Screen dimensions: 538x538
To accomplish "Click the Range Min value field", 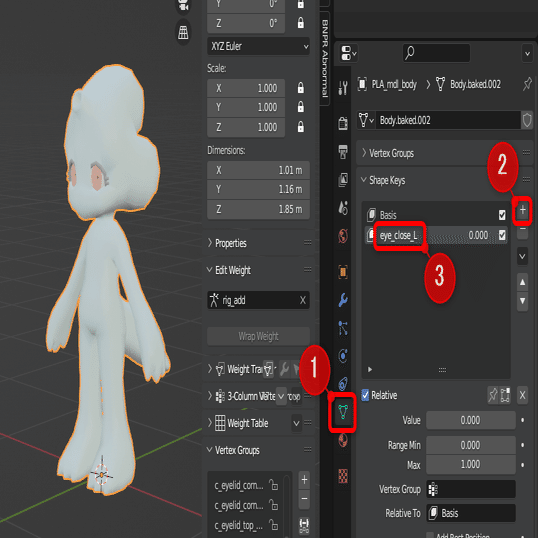I will coord(471,445).
